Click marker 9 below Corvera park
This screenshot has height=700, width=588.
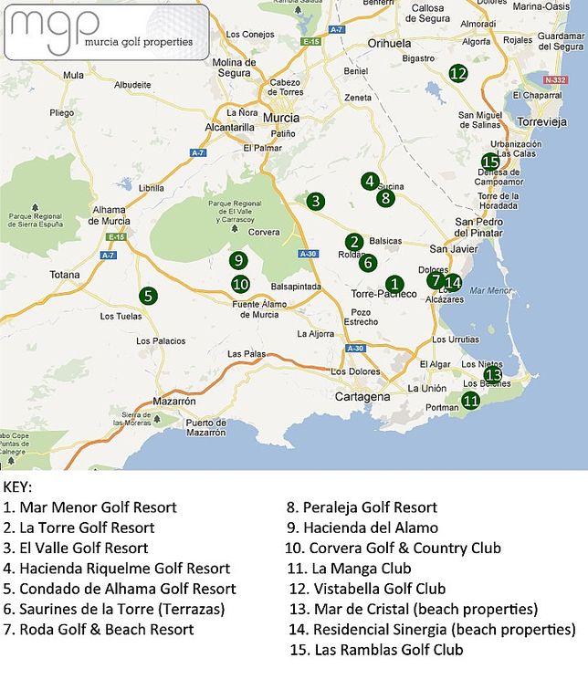pyautogui.click(x=238, y=260)
